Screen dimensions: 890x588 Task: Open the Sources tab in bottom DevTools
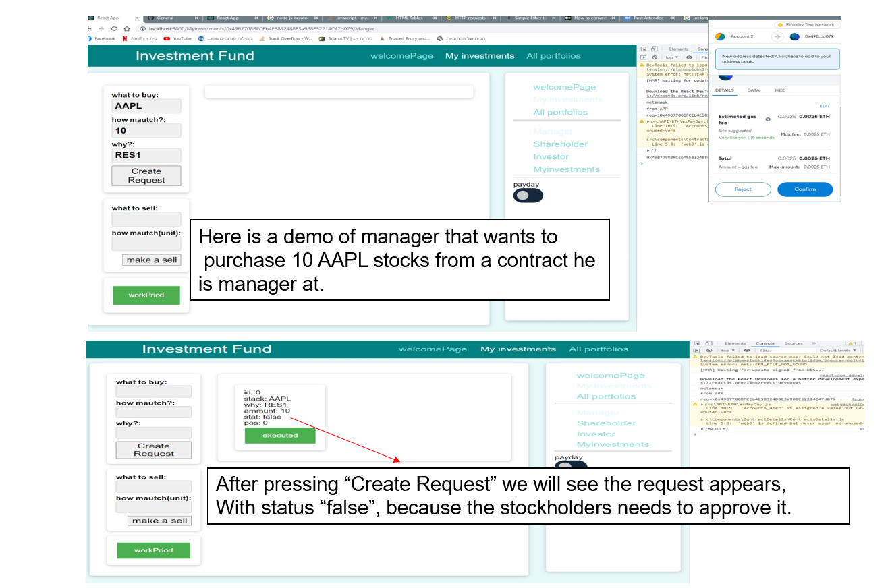(794, 343)
